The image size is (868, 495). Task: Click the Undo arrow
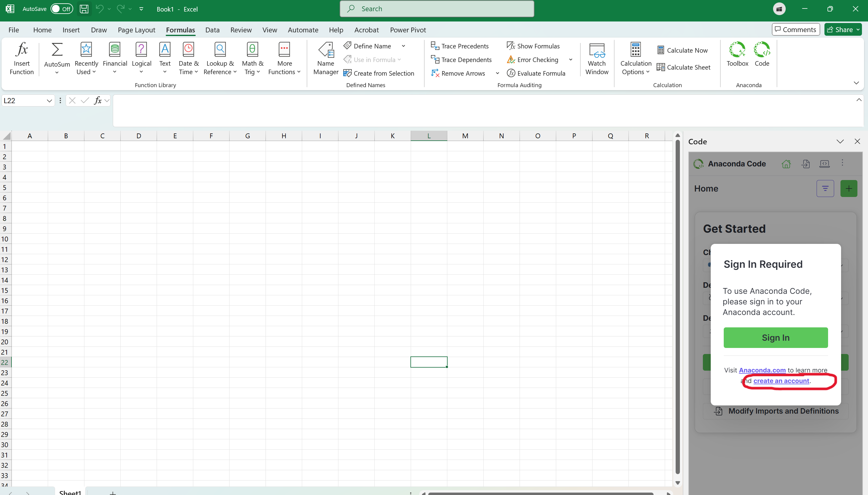tap(99, 9)
